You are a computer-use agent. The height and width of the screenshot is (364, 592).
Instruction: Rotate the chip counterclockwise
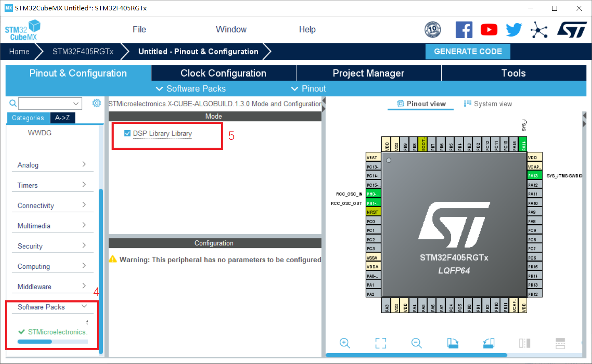coord(489,343)
